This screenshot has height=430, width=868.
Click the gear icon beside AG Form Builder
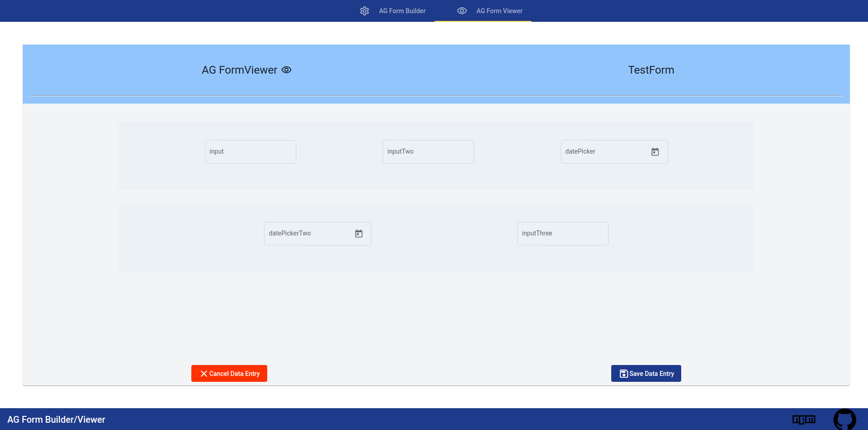click(364, 11)
